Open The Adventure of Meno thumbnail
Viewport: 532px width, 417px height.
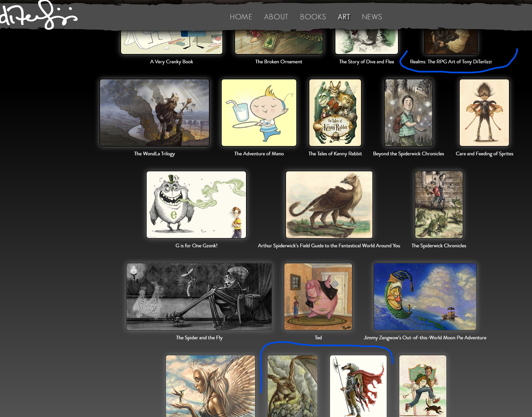click(x=259, y=113)
